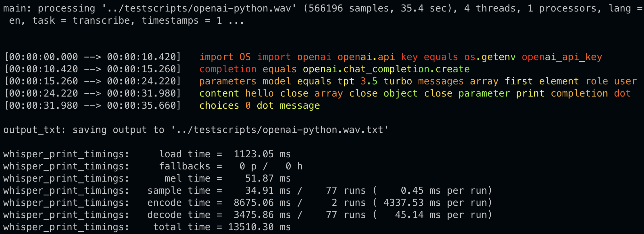Screen dimensions: 644x234
Task: Click the load time value '1123.05'
Action: pos(254,154)
